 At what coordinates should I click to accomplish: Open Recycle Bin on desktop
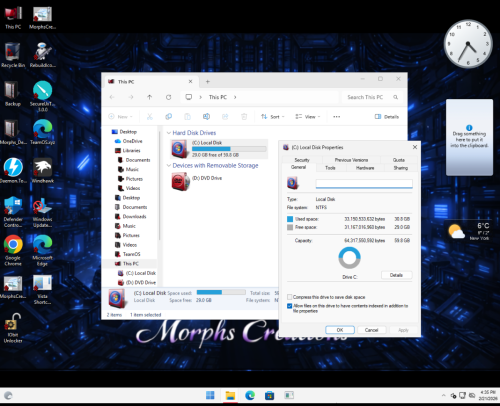point(13,55)
